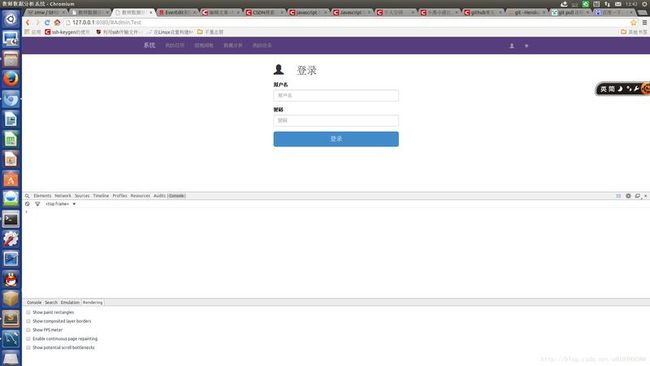The width and height of the screenshot is (650, 366).
Task: Close the DevTools panel
Action: (645, 196)
